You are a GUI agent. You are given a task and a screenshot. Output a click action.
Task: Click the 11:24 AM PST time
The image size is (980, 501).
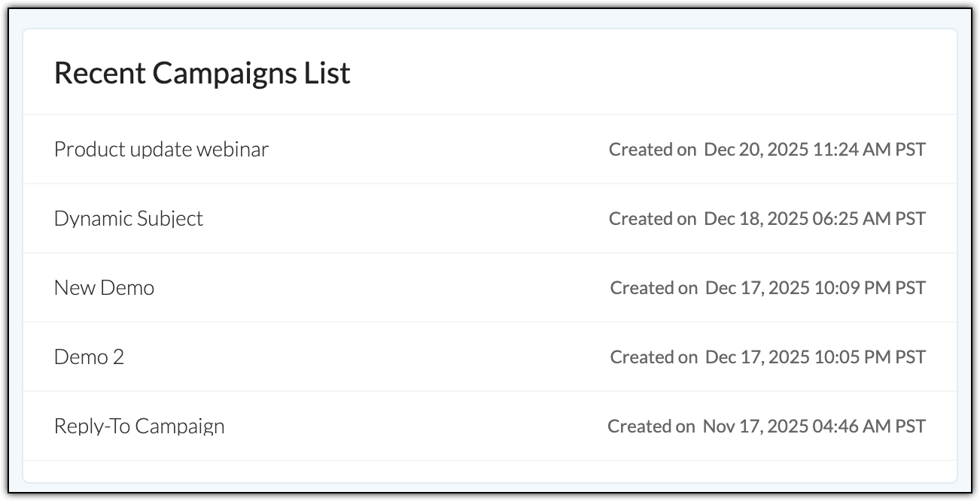(x=869, y=150)
